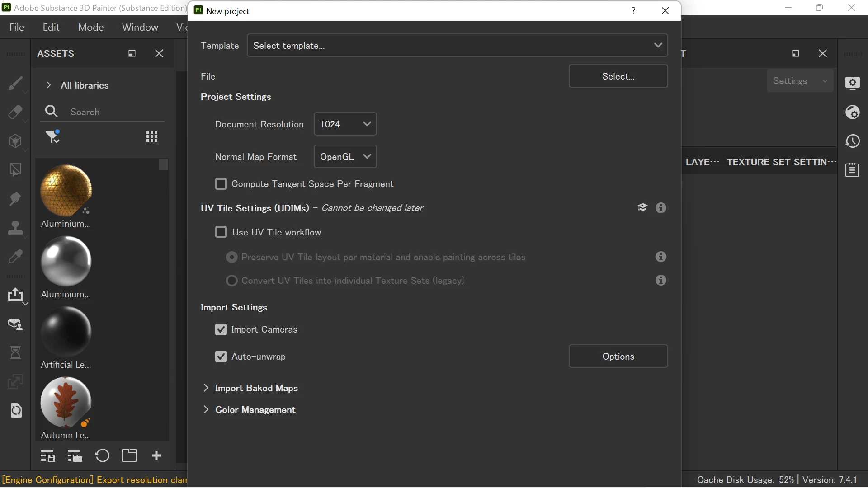Enable Compute Tangent Space Per Fragment
The width and height of the screenshot is (868, 488).
click(221, 184)
